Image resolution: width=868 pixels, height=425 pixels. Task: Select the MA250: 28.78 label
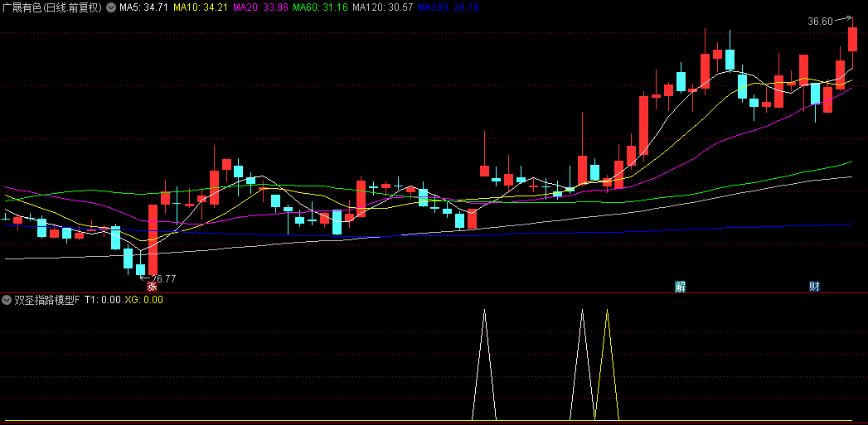point(449,7)
